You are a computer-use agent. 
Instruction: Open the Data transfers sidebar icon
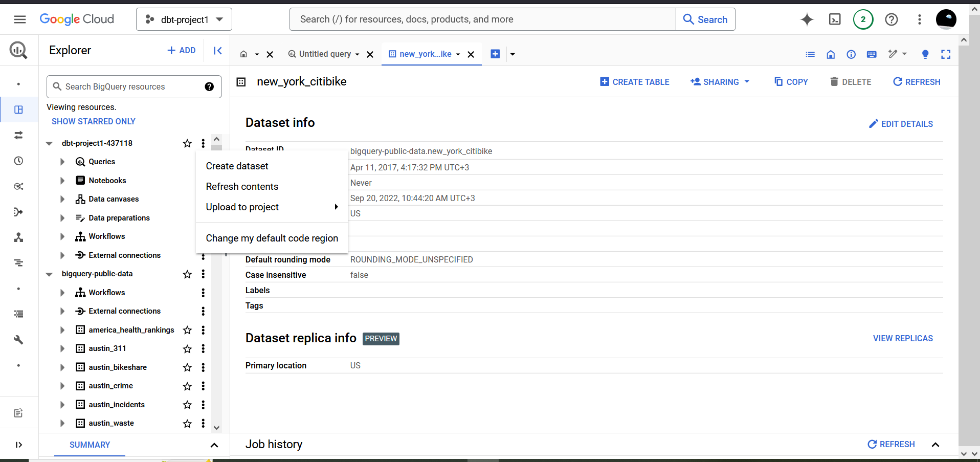(18, 135)
